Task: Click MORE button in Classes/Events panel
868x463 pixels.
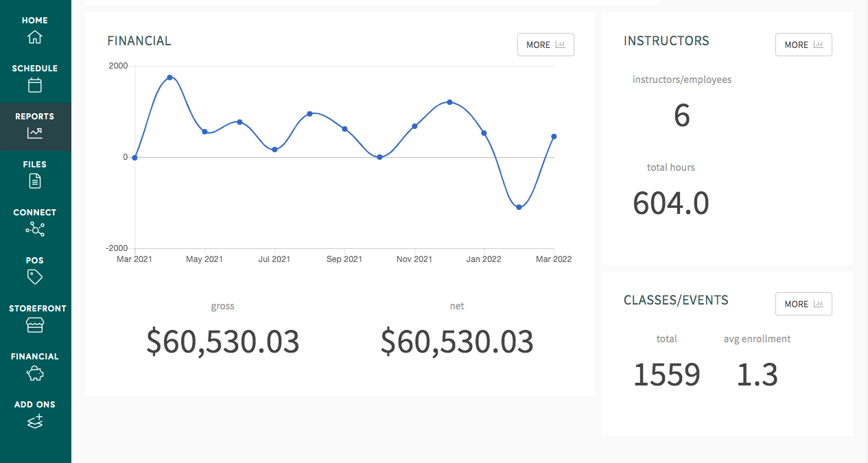Action: (x=804, y=304)
